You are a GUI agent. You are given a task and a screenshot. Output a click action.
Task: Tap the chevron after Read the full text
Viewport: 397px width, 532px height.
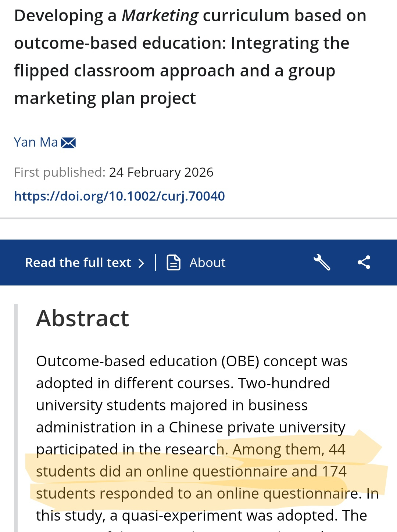[141, 263]
